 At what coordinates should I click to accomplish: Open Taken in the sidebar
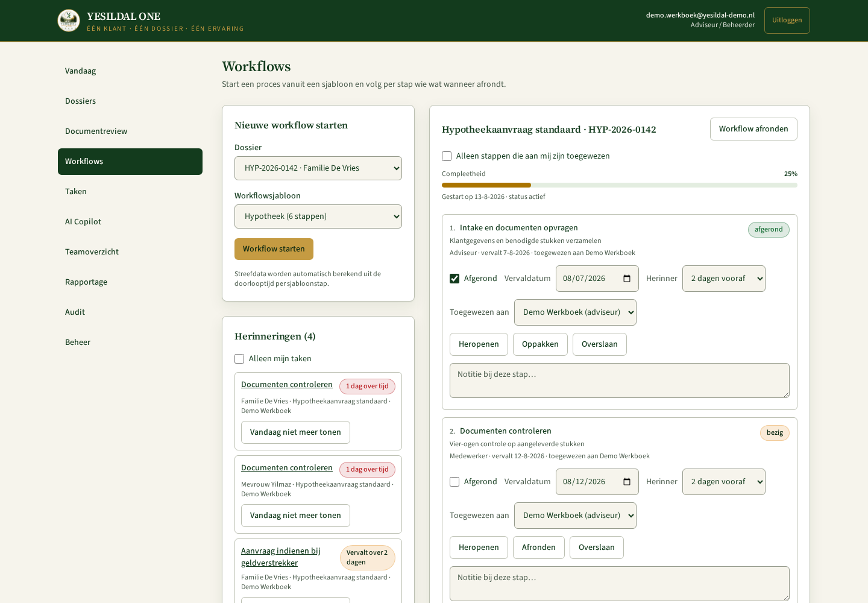click(x=130, y=192)
